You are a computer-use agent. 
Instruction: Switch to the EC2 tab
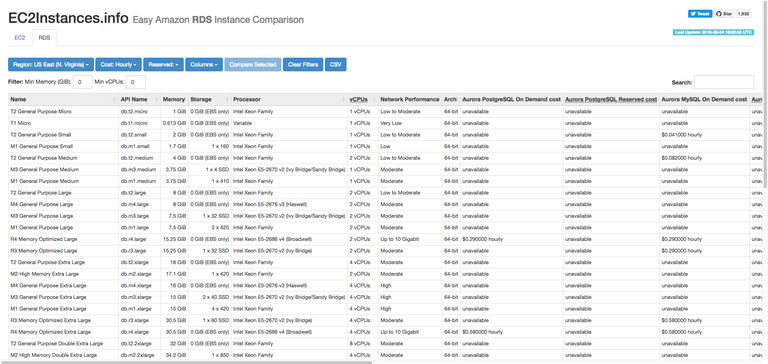[20, 37]
